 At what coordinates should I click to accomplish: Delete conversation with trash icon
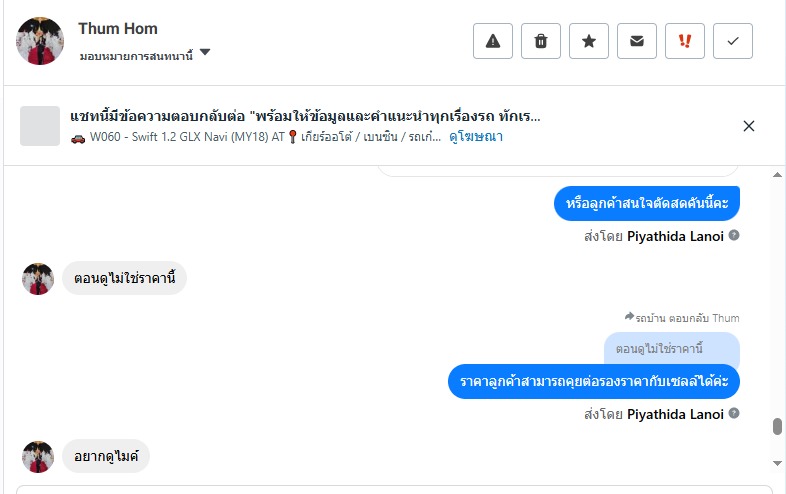[541, 41]
